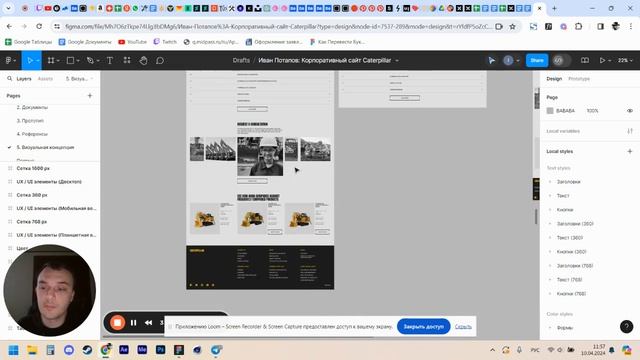640x360 pixels.
Task: Open After Effects from the taskbar
Action: (x=124, y=350)
